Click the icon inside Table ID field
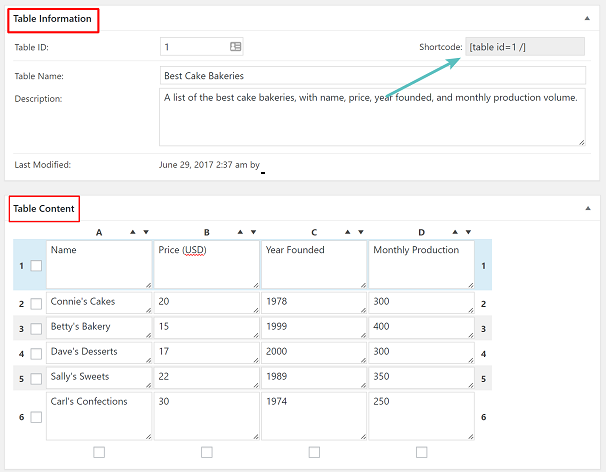This screenshot has width=606, height=472. [235, 46]
